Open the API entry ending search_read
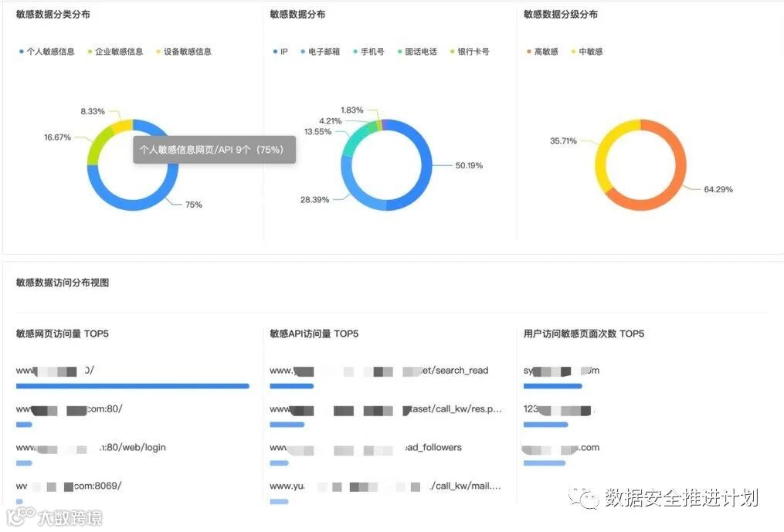Screen dimensions: 784x532 click(379, 371)
